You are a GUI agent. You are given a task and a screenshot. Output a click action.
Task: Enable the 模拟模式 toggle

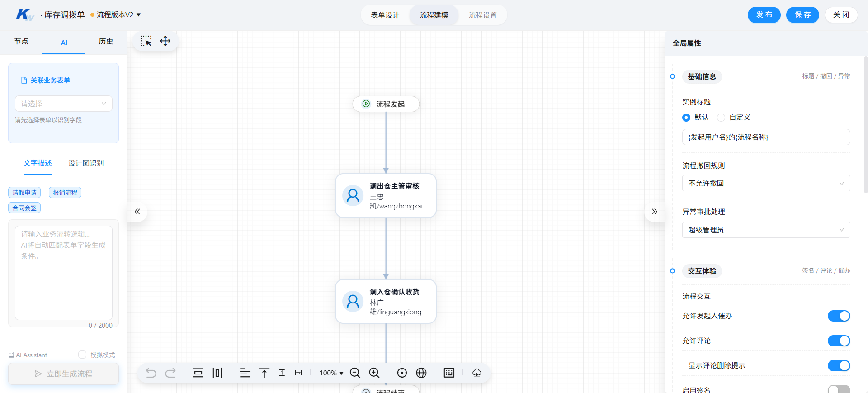click(82, 355)
